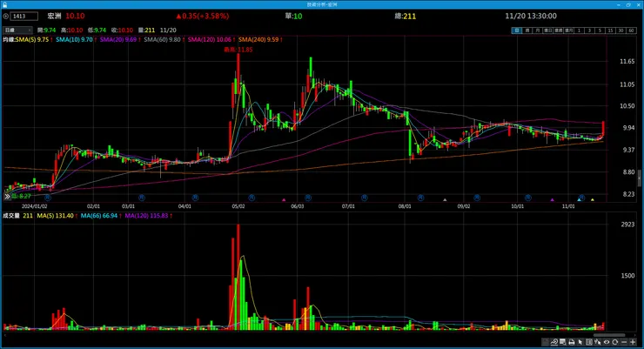Image resolution: width=644 pixels, height=349 pixels.
Task: Expand the double-chevron arrow at chart bottom-left
Action: click(7, 197)
